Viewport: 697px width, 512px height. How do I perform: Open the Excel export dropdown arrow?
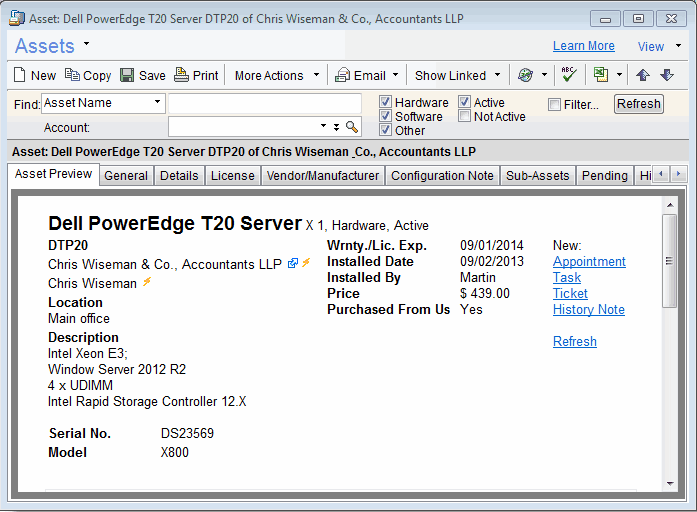click(619, 75)
